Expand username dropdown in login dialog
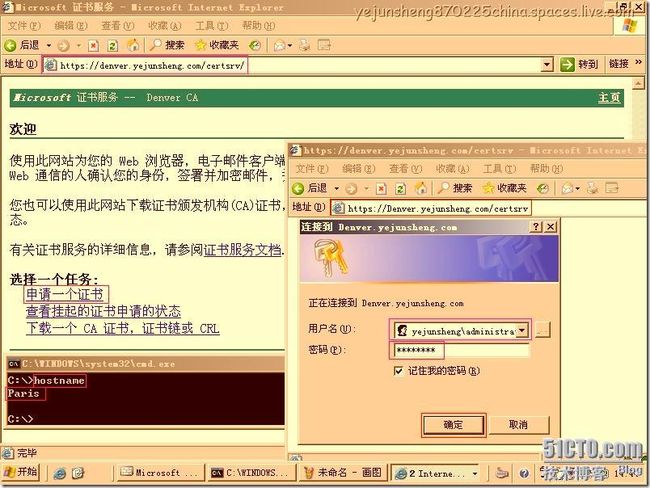Viewport: 650px width, 488px height. 522,330
